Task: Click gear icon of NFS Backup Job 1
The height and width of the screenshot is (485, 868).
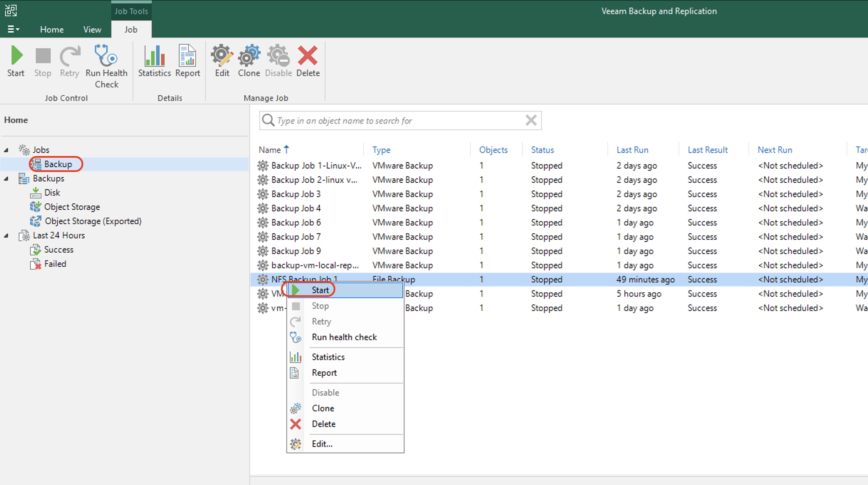Action: (263, 280)
